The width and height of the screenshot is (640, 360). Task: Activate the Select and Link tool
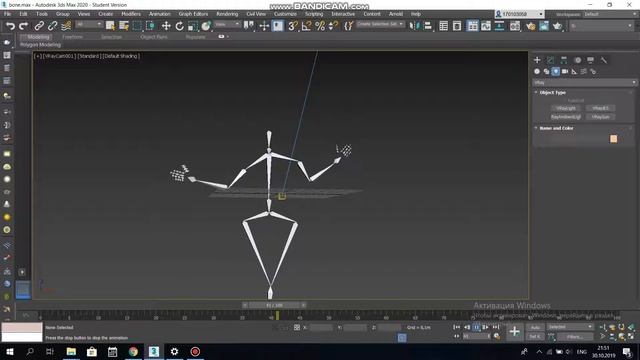pos(39,26)
